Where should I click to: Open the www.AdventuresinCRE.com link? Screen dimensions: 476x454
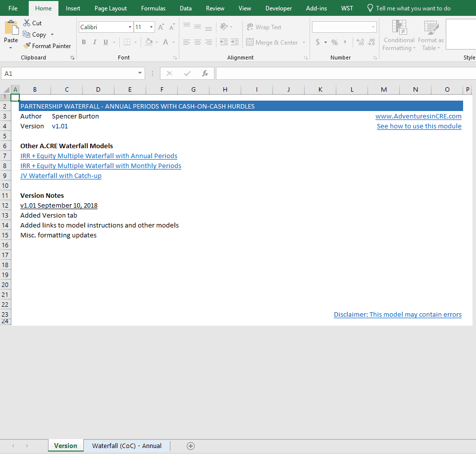418,116
